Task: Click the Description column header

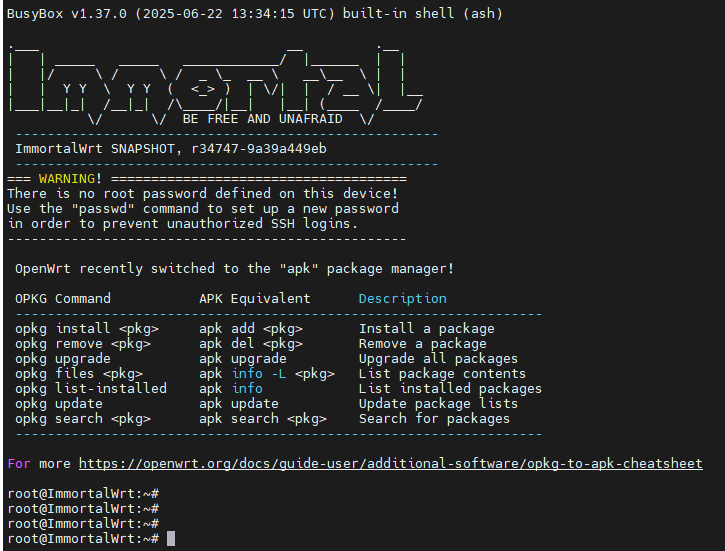Action: (403, 299)
